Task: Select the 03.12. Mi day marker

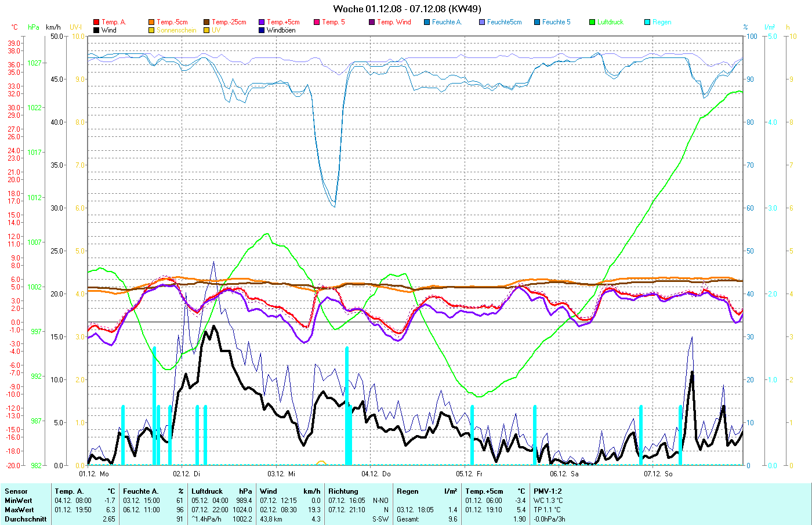Action: tap(281, 474)
